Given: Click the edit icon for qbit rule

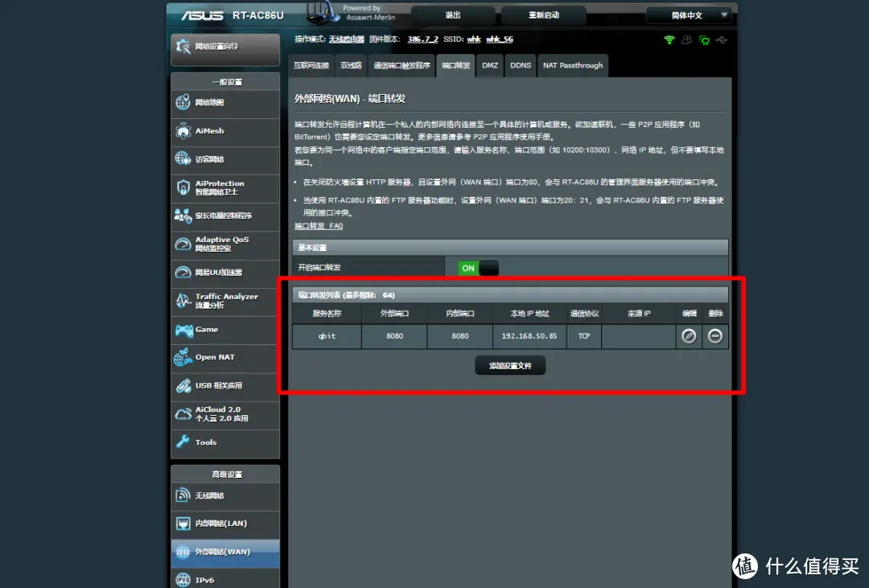Looking at the screenshot, I should pyautogui.click(x=689, y=336).
